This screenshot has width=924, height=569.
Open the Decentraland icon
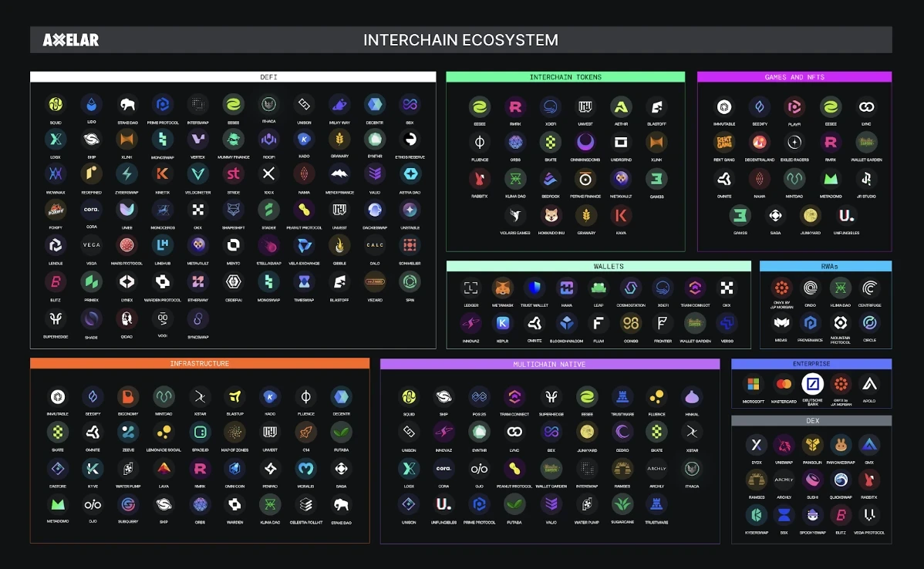click(x=759, y=143)
